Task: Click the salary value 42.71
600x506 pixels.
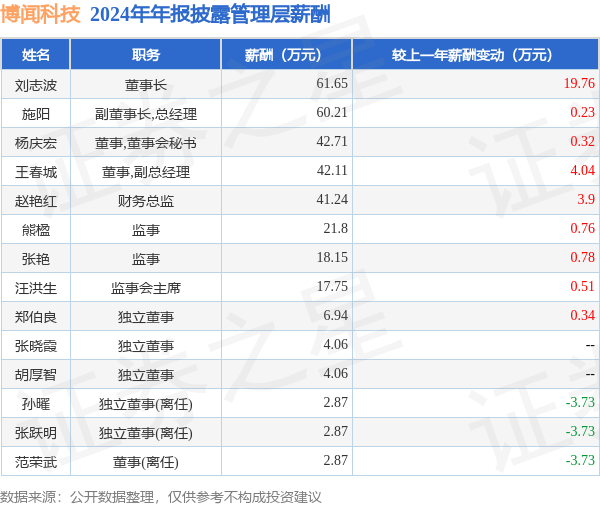Action: tap(332, 142)
